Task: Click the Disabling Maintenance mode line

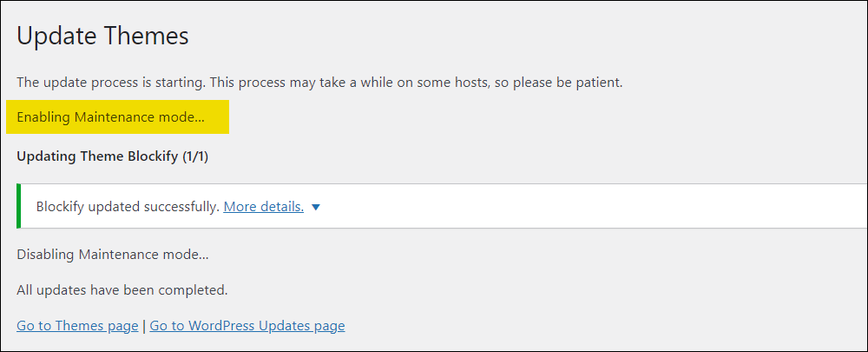Action: [x=113, y=255]
